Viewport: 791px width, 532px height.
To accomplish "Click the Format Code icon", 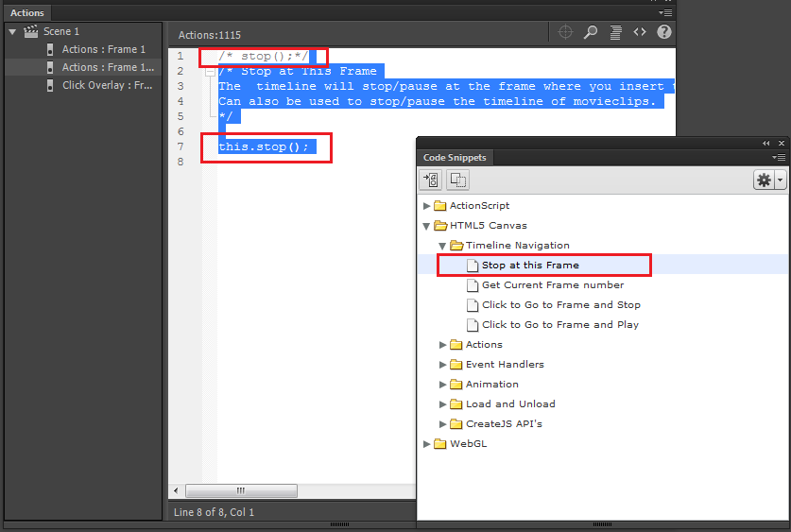I will [615, 32].
